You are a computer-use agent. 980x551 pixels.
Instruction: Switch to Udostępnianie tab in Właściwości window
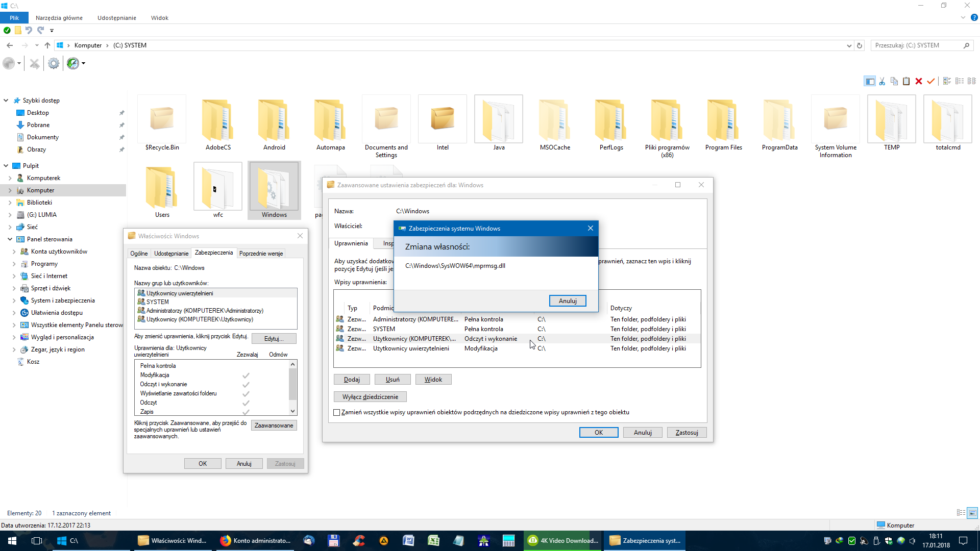tap(171, 254)
